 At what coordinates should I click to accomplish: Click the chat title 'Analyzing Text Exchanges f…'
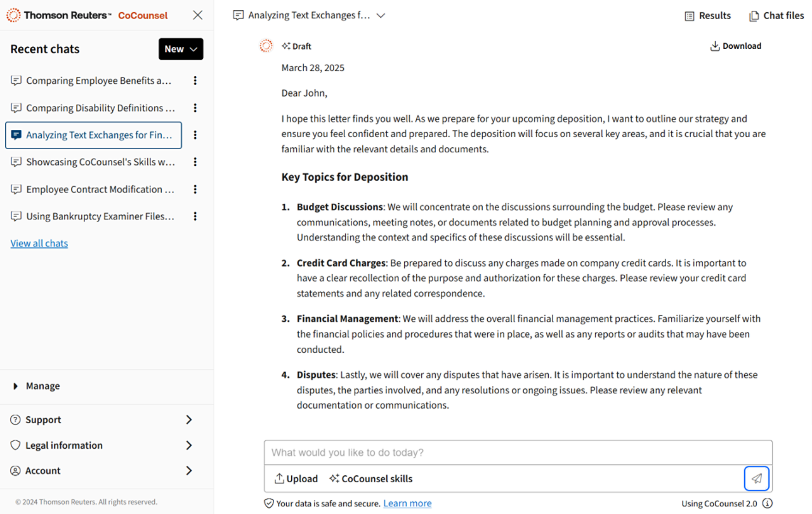(309, 15)
